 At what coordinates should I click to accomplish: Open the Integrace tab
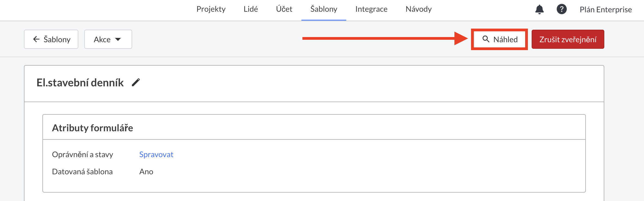click(x=371, y=9)
